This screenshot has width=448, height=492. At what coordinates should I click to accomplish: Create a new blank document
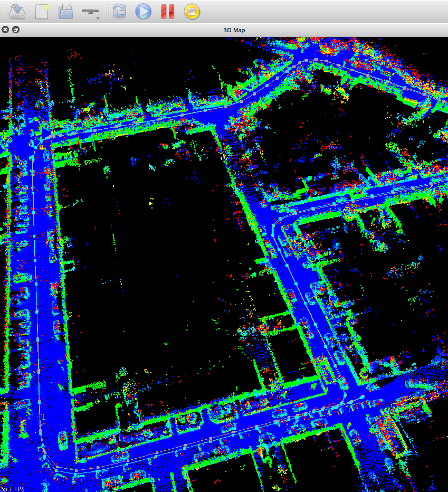[x=42, y=11]
